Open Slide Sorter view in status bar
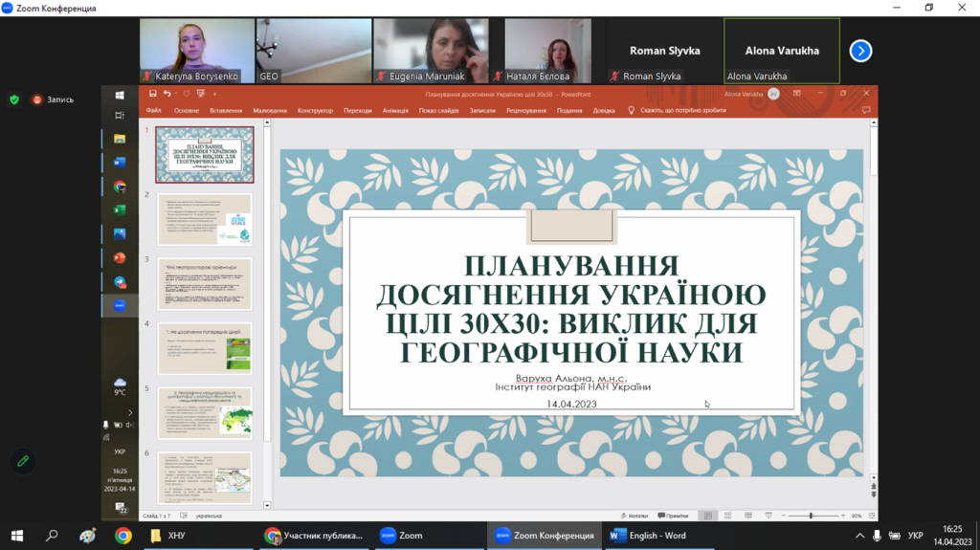The width and height of the screenshot is (980, 550). point(728,516)
